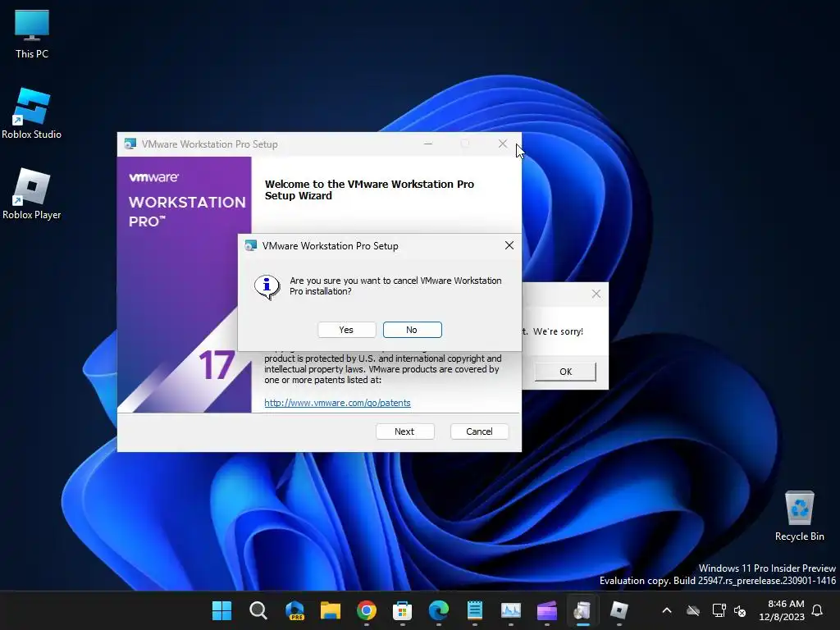Viewport: 840px width, 630px height.
Task: Open File Explorer from the taskbar
Action: pyautogui.click(x=331, y=610)
